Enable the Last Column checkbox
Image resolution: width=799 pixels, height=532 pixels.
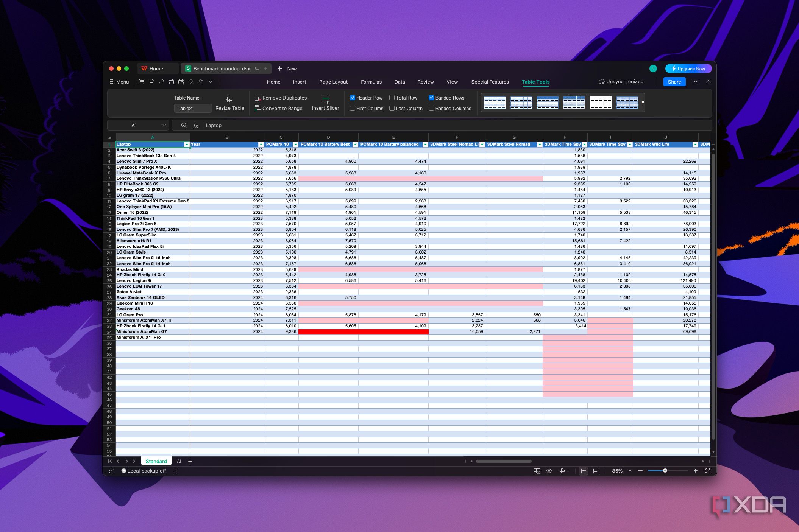392,108
